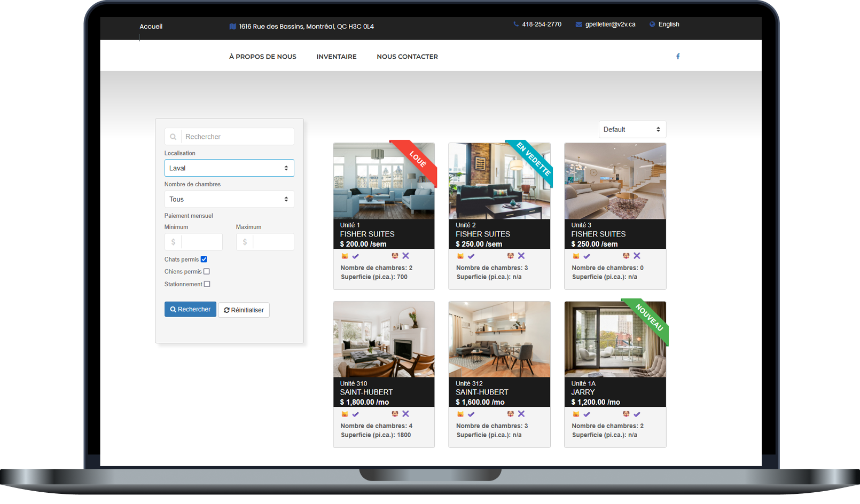Expand the Nombre de chambres dropdown
This screenshot has height=504, width=860.
point(229,200)
